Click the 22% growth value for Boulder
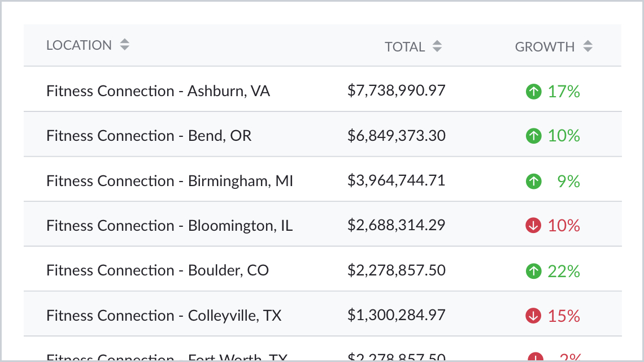The width and height of the screenshot is (644, 362). tap(564, 271)
